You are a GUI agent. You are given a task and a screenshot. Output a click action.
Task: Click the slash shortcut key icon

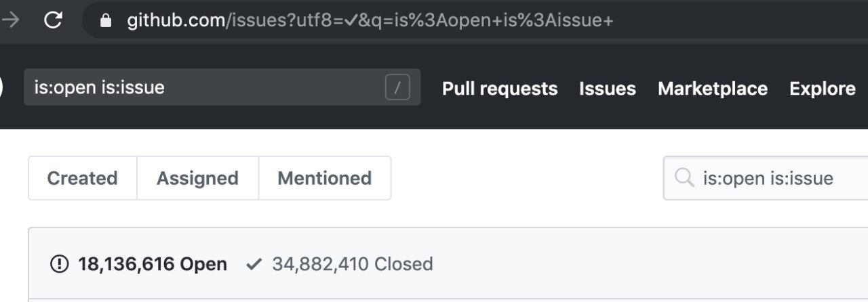point(397,87)
